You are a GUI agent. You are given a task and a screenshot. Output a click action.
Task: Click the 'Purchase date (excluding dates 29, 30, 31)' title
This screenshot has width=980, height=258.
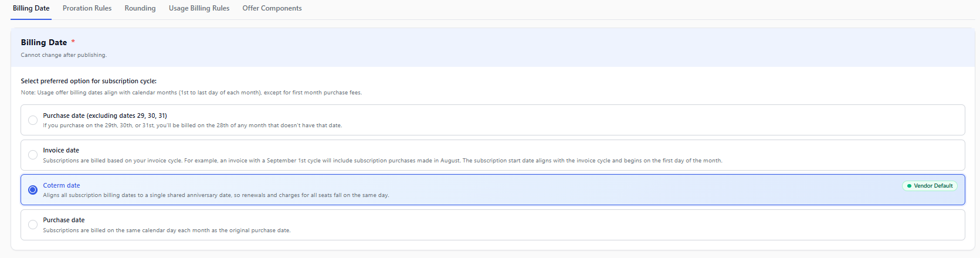click(105, 116)
